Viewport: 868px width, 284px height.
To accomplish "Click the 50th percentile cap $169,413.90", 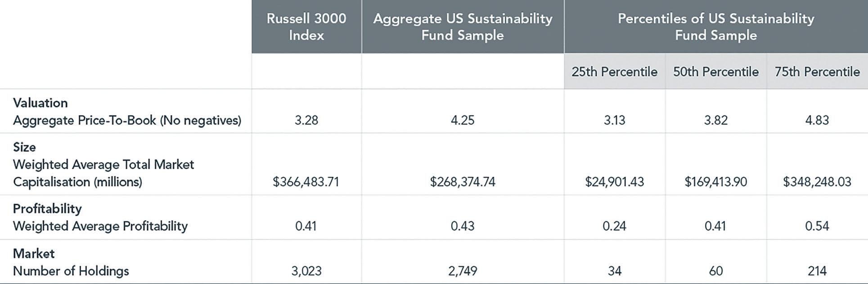I will [715, 182].
